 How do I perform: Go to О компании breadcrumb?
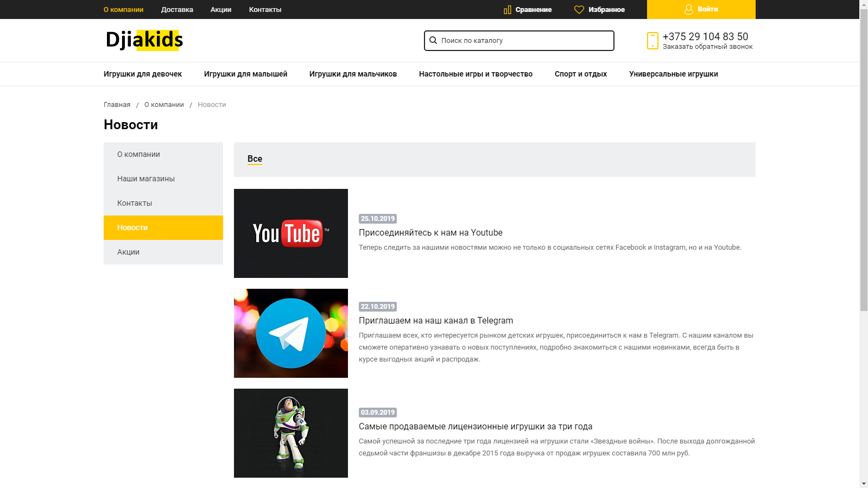coord(164,105)
